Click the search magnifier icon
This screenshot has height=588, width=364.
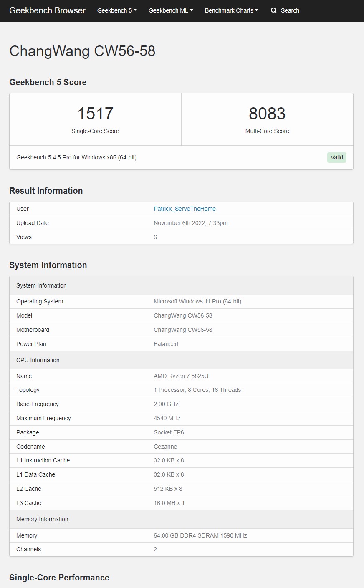pyautogui.click(x=274, y=10)
